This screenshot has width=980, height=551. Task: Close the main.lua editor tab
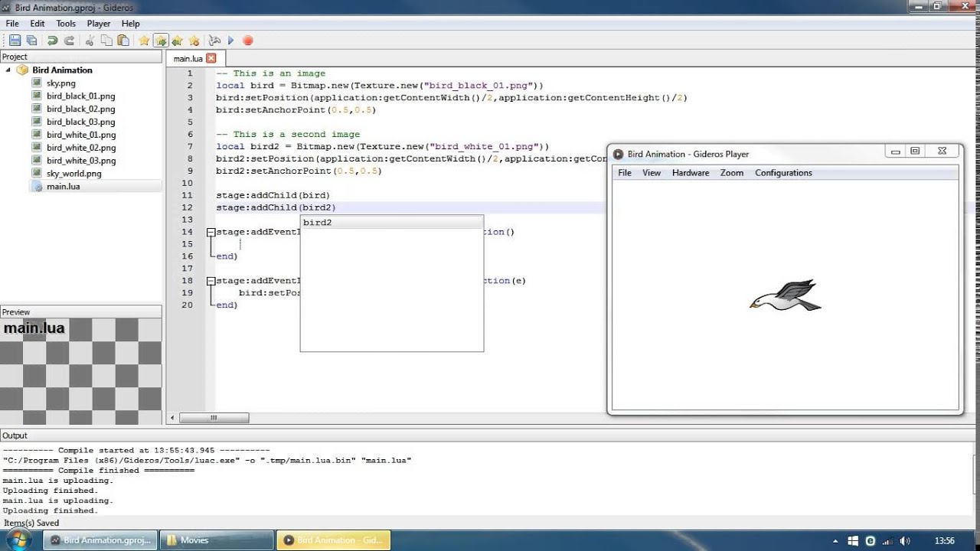(x=211, y=58)
